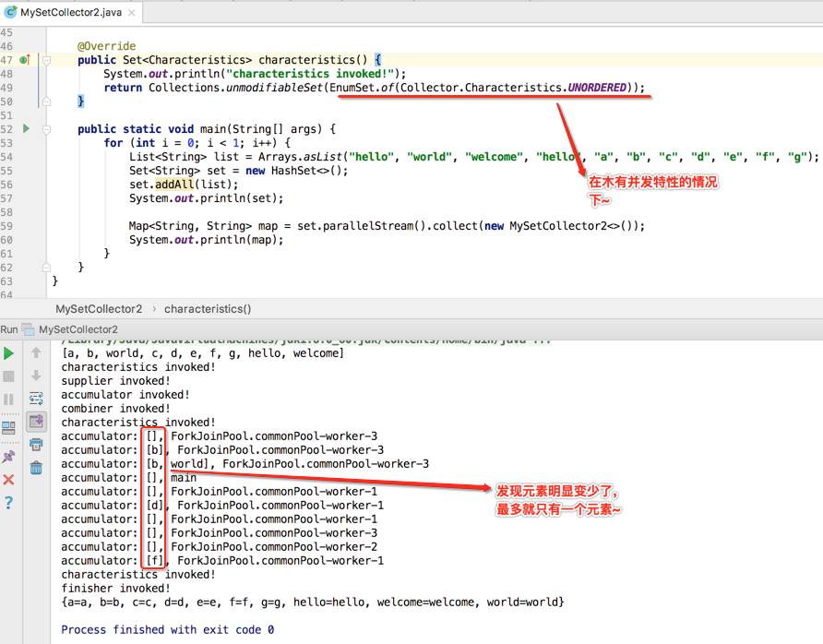Click the highlighted addAll call on line 56
The width and height of the screenshot is (823, 644).
tap(174, 185)
